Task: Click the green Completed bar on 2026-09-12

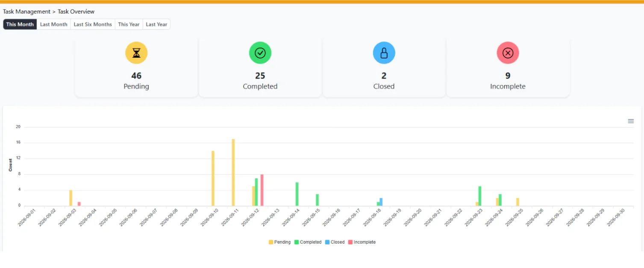Action: click(256, 192)
